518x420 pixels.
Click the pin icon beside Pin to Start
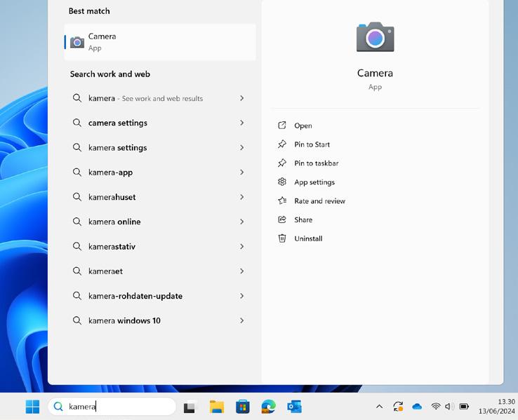[281, 144]
